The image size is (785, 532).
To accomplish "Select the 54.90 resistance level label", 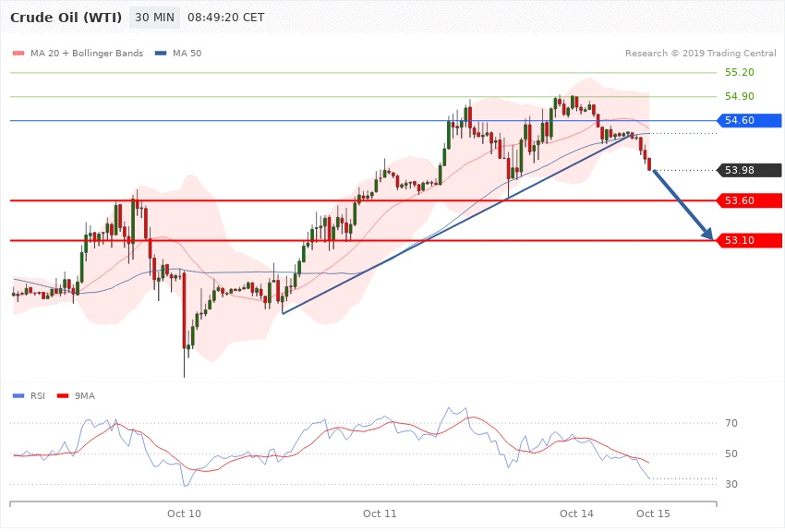I will (739, 96).
